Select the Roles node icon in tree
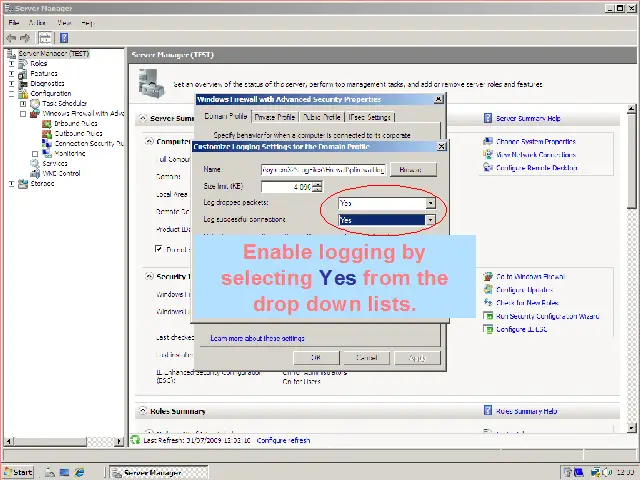The image size is (640, 480). coord(23,64)
